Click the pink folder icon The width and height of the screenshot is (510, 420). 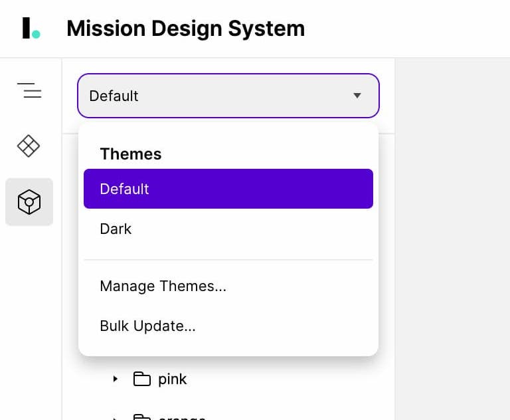[142, 379]
